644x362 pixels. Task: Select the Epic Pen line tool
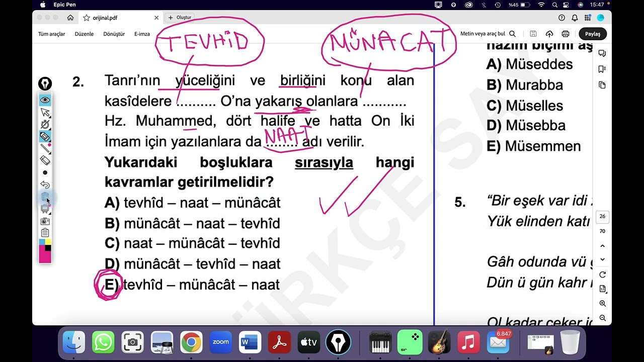[x=45, y=148]
